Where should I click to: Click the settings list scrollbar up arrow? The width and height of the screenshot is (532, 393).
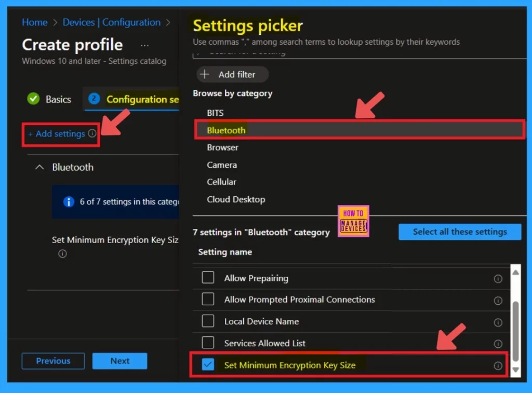coord(516,272)
